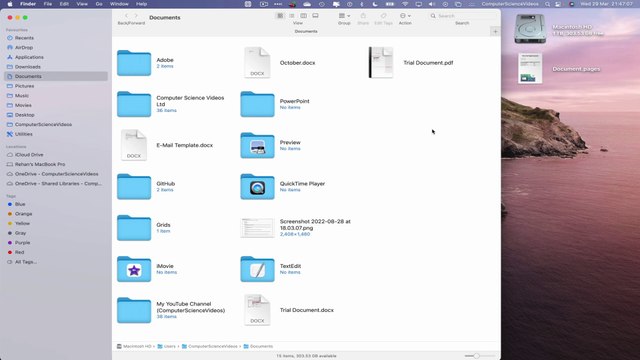Go back with the Back arrow

pyautogui.click(x=126, y=16)
